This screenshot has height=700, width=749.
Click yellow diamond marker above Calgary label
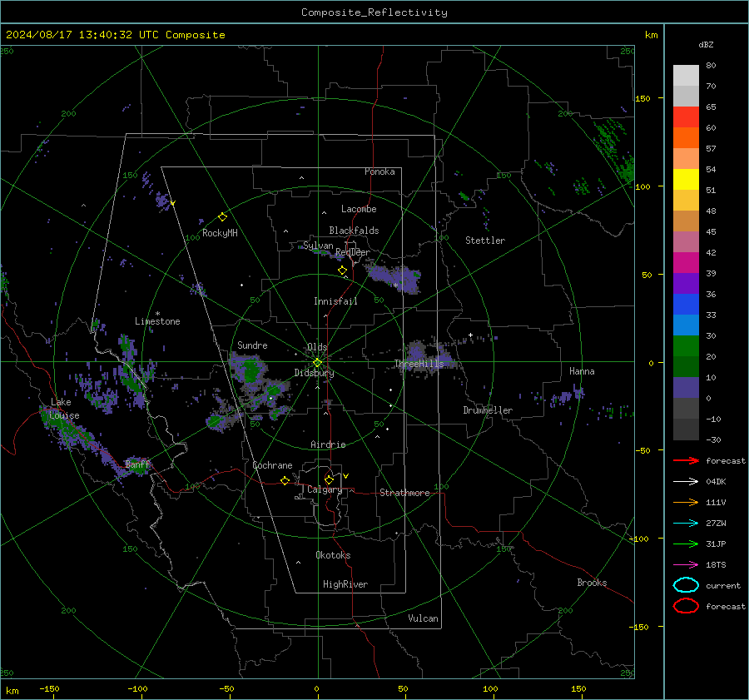(329, 479)
